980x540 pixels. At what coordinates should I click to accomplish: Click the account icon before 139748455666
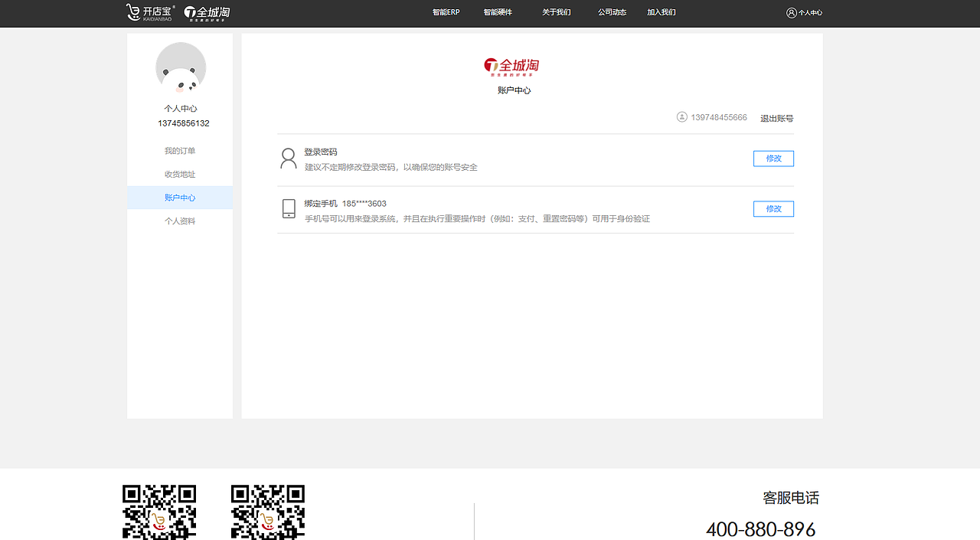[x=682, y=117]
